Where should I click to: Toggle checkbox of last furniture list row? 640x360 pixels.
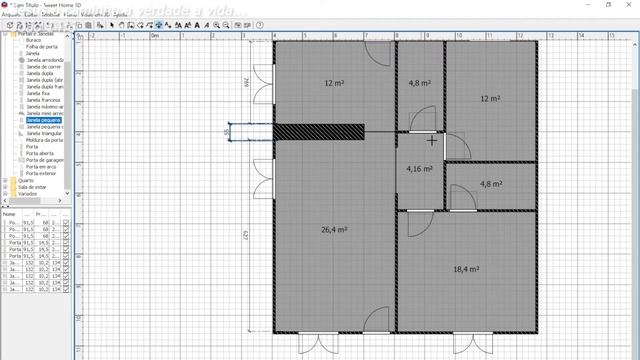66,289
